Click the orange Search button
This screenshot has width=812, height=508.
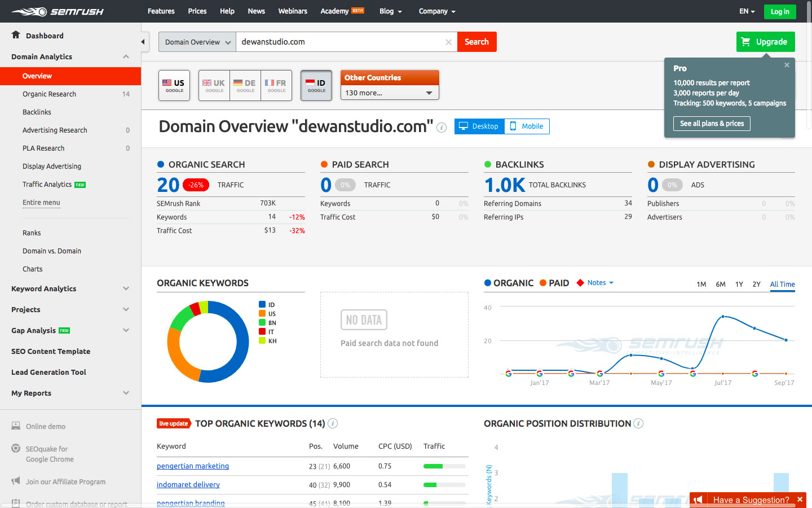(x=476, y=42)
